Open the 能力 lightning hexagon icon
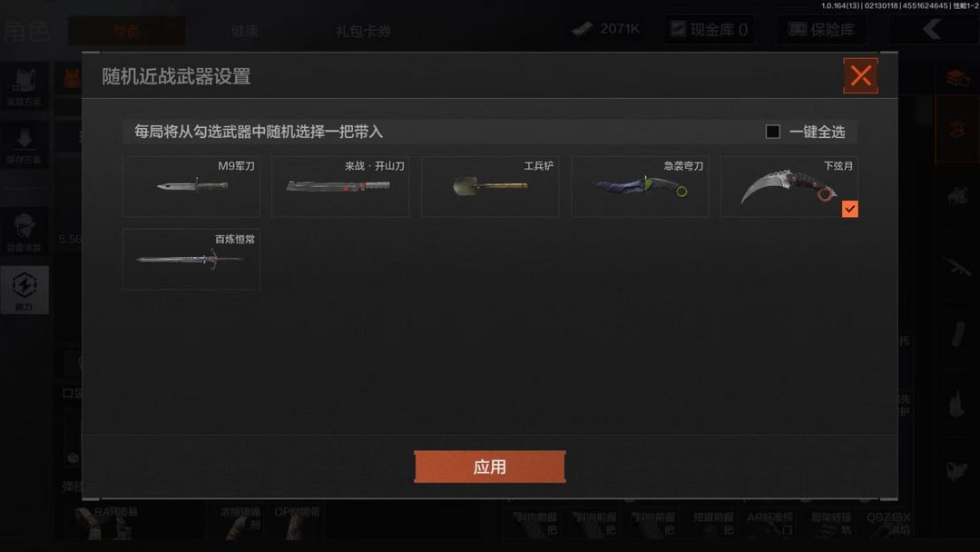 pos(24,290)
